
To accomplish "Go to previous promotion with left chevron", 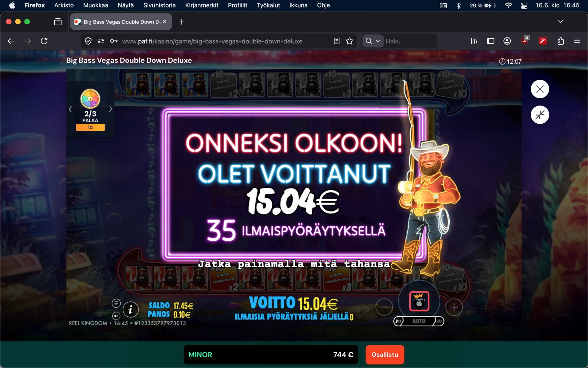I will 70,109.
